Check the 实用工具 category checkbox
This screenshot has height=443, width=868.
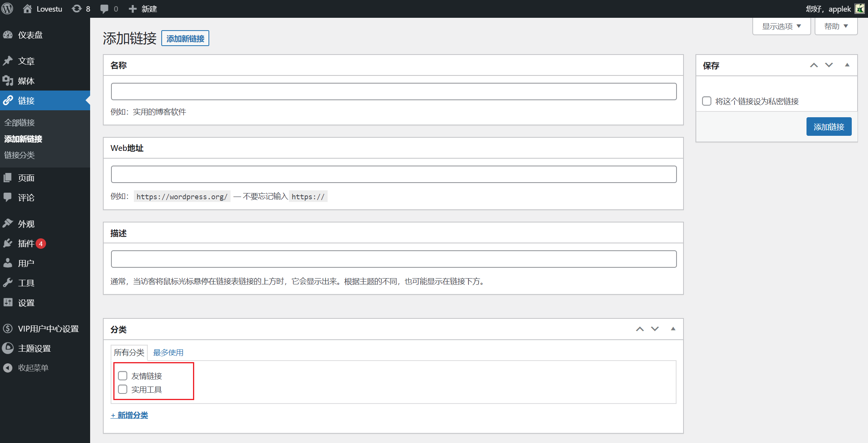coord(123,389)
